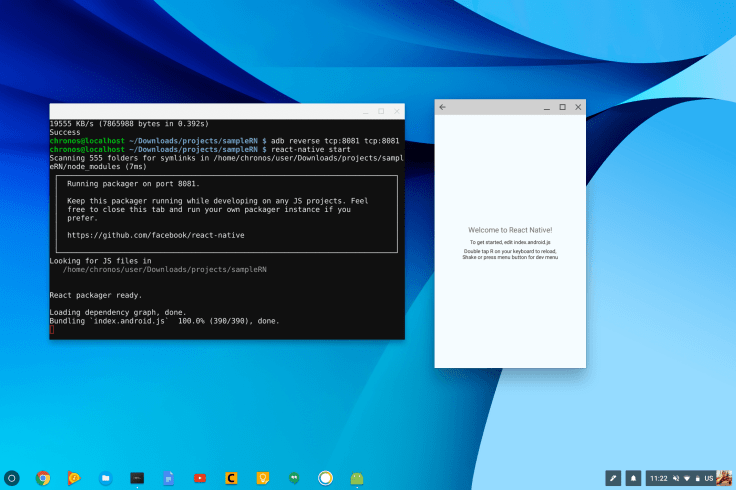Click the muted volume indicator
736x490 pixels.
[677, 478]
